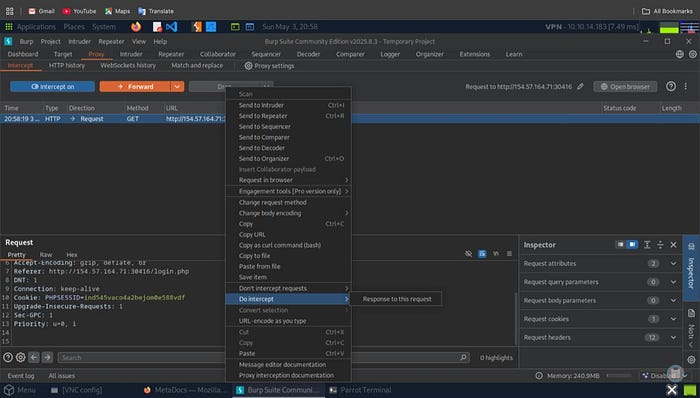Open Inspector side settings gear
This screenshot has width=700, height=398.
691,360
